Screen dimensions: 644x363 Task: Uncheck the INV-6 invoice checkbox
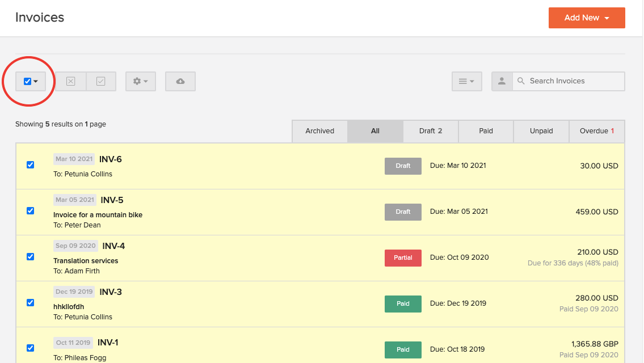pyautogui.click(x=31, y=164)
